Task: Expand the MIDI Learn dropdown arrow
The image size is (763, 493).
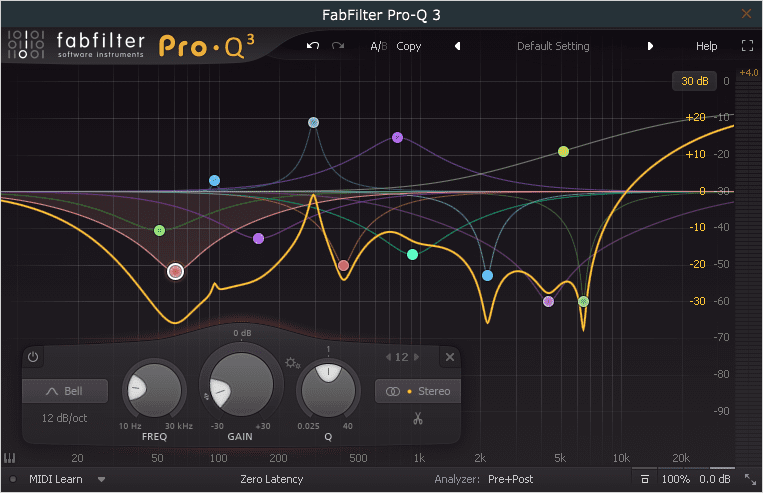Action: pos(101,480)
